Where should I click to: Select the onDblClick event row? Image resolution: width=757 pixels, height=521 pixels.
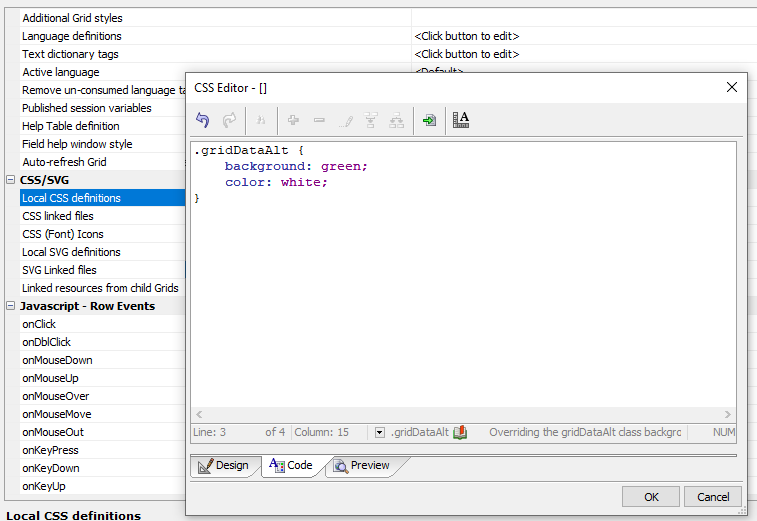click(102, 342)
